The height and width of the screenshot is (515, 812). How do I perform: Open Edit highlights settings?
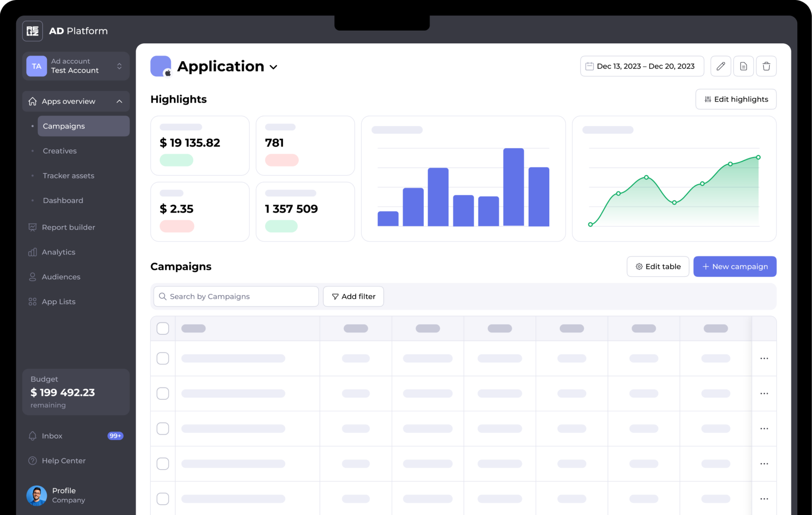coord(736,99)
